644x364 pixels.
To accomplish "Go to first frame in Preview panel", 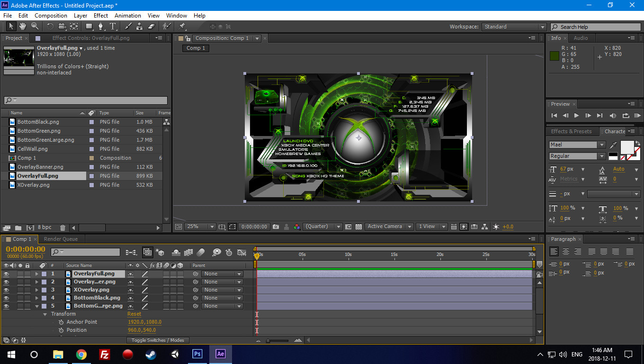I will (x=554, y=115).
